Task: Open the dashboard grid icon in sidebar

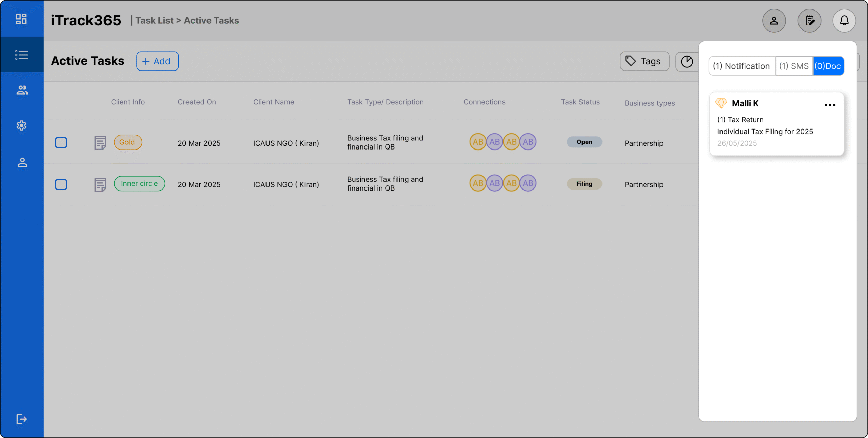Action: 21,19
